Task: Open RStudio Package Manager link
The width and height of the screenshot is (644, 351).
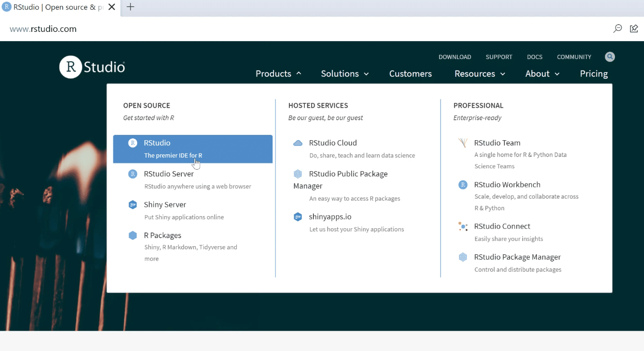Action: [x=517, y=257]
